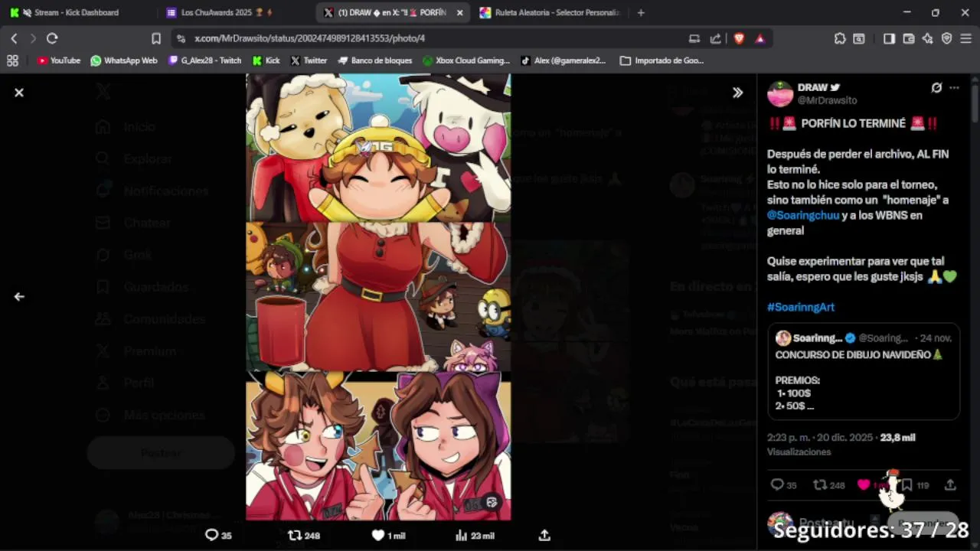The image size is (980, 551).
Task: Collapse the tweet side panel with double chevron
Action: pyautogui.click(x=737, y=93)
